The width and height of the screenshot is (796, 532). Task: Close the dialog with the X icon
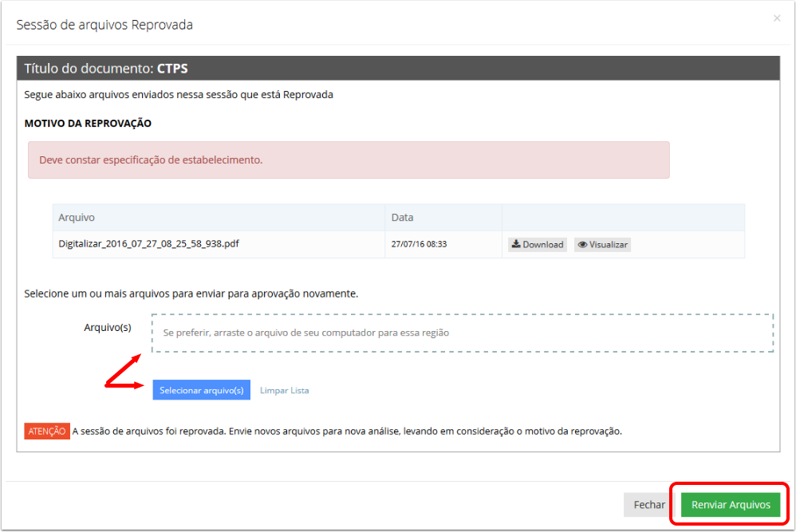click(x=777, y=18)
